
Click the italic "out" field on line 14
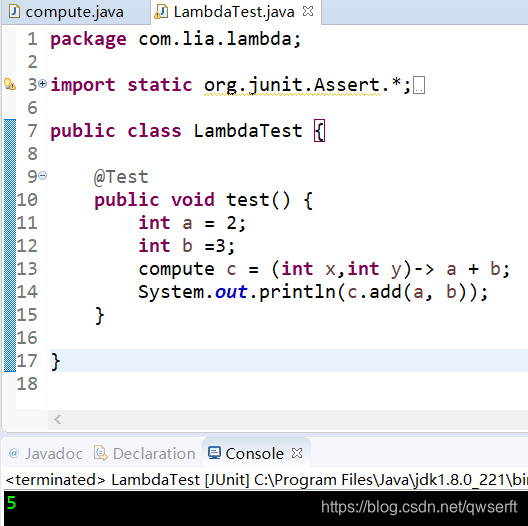pyautogui.click(x=231, y=292)
